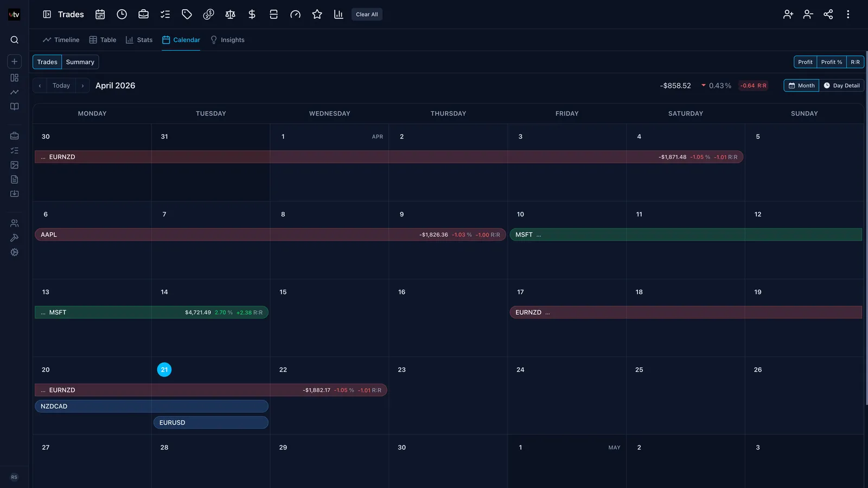Open the stacked rows filter icon
Viewport: 868px width, 488px height.
(x=273, y=15)
